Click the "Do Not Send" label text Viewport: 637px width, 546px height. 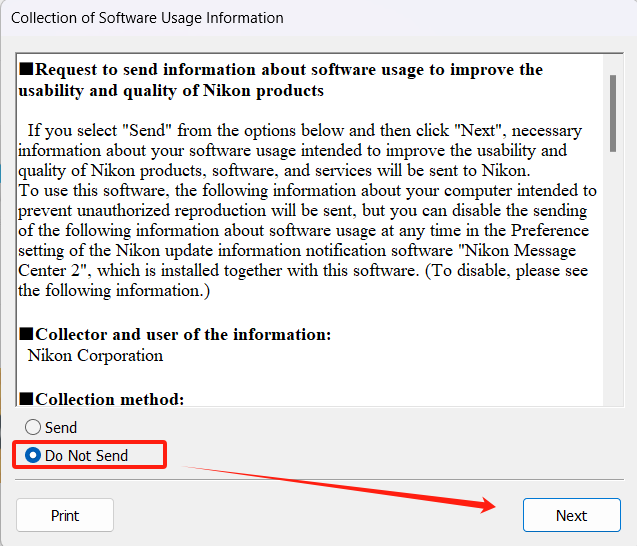pyautogui.click(x=87, y=456)
